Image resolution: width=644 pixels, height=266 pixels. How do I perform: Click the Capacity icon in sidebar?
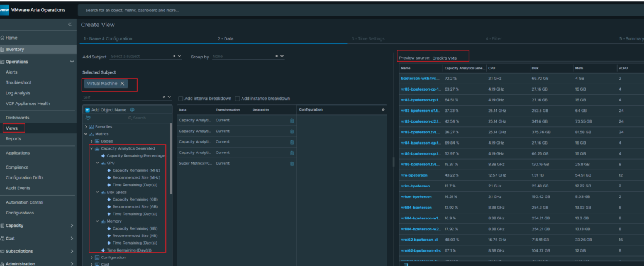(x=3, y=225)
